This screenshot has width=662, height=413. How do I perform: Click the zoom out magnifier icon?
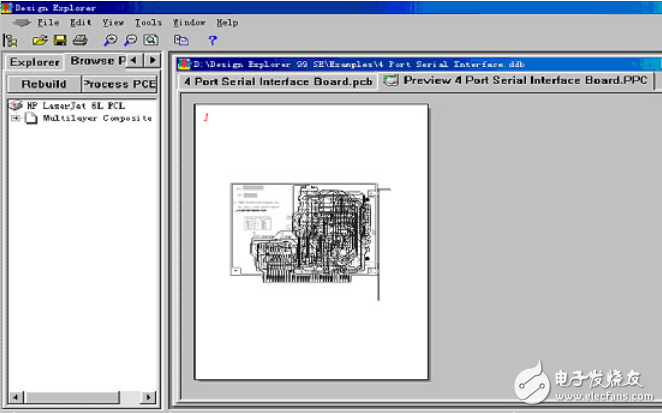click(130, 40)
